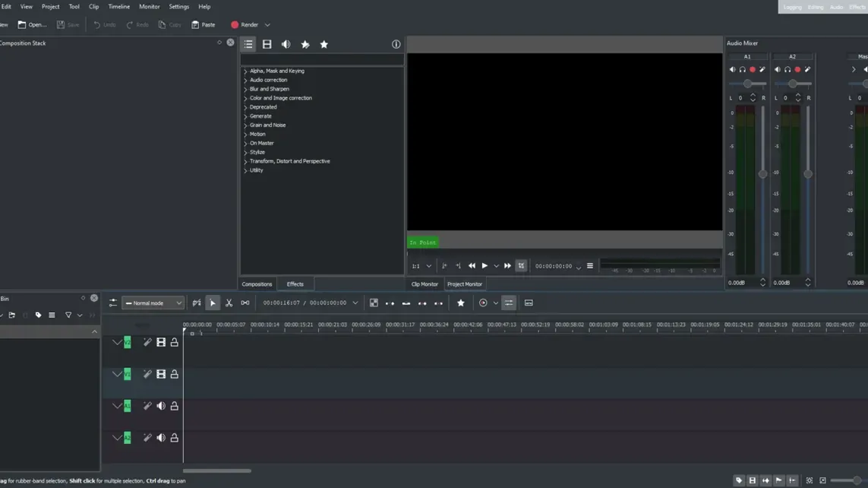Click the Bin tag icon
This screenshot has width=868, height=488.
(38, 315)
